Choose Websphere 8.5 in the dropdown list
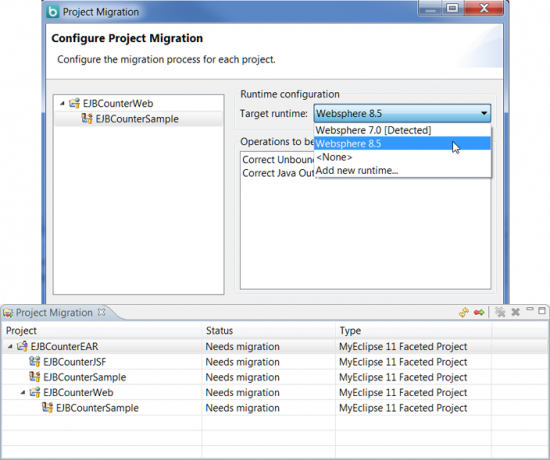Viewport: 550px width, 460px height. [x=402, y=144]
